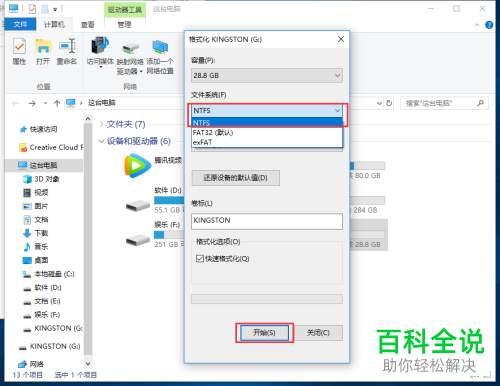500x386 pixels.
Task: Click the sidebar scroll down arrow
Action: pos(88,364)
